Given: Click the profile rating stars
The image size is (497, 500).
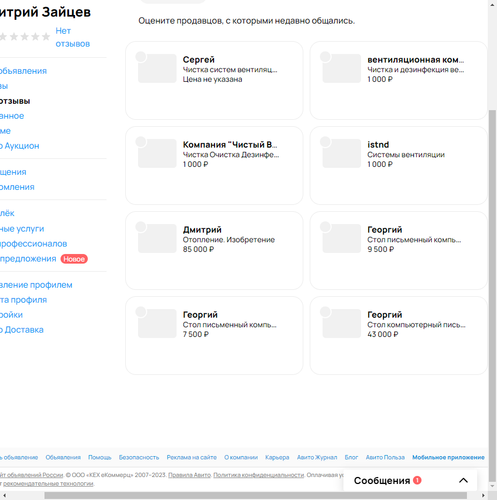Looking at the screenshot, I should pos(25,37).
